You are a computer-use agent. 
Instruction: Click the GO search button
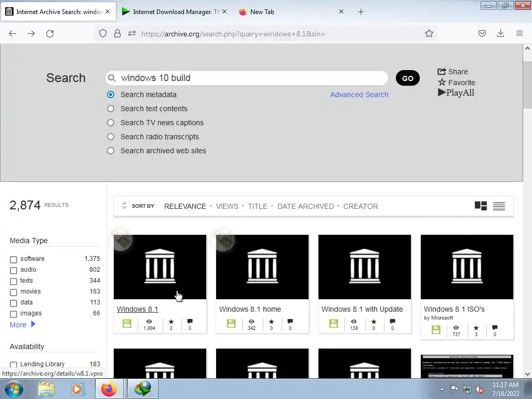407,78
